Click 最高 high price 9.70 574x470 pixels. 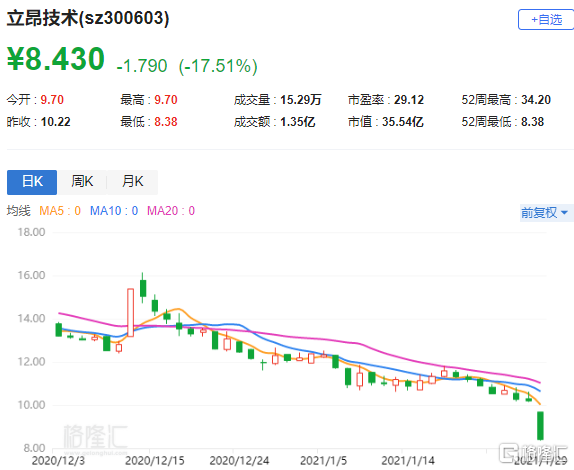click(166, 100)
